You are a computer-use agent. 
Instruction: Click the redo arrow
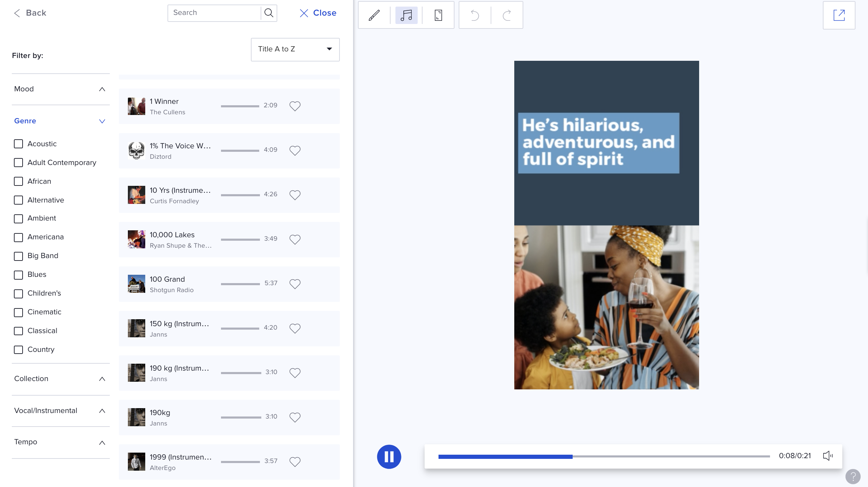tap(507, 15)
